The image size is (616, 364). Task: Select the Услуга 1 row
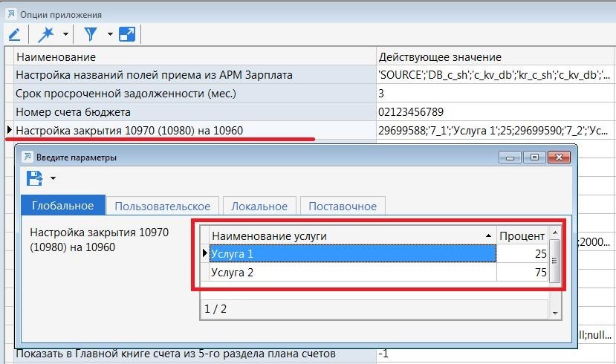(x=353, y=253)
